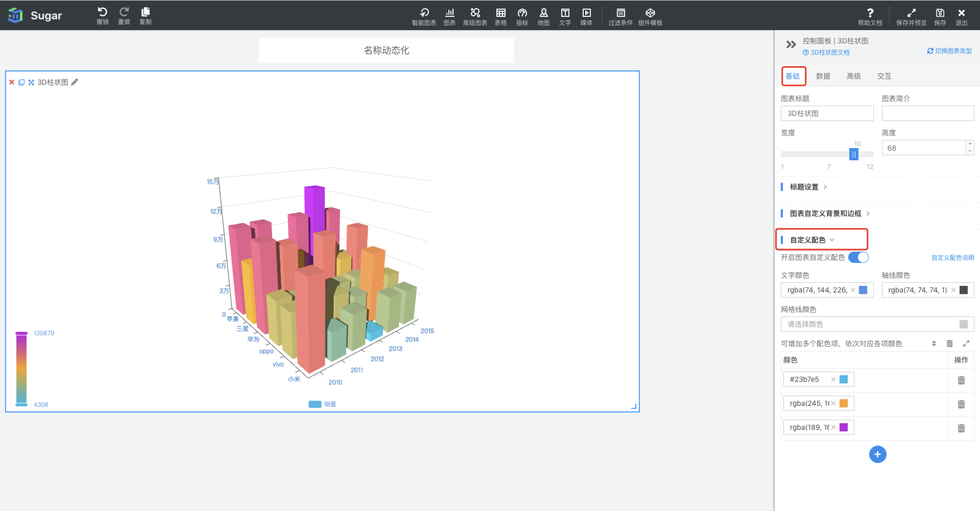
Task: Toggle 开启图表自定义配色 switch off
Action: click(x=858, y=257)
